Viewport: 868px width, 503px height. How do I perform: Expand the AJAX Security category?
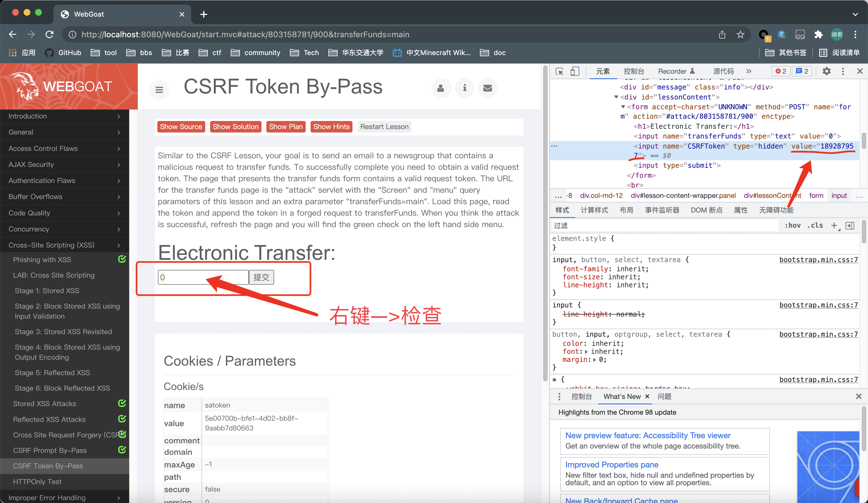click(x=64, y=164)
